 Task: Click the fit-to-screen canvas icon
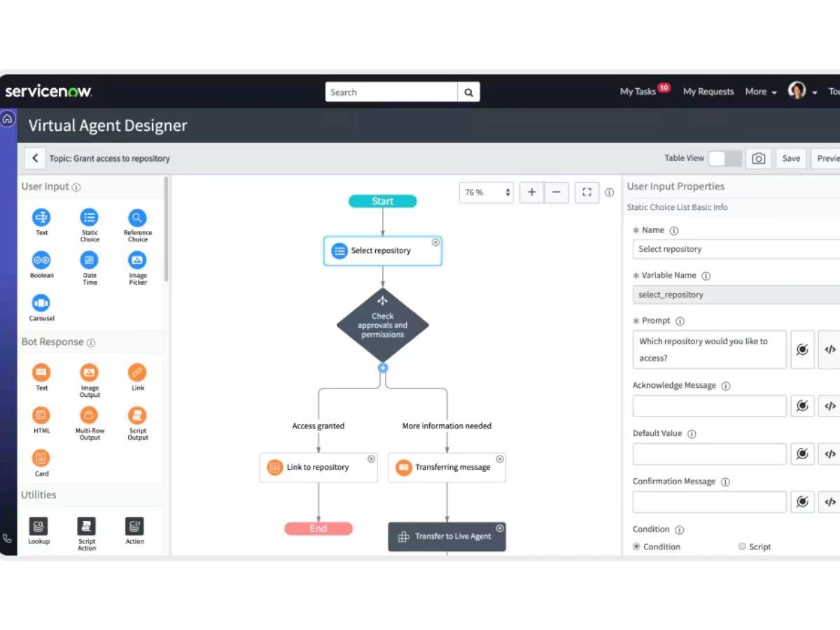click(x=587, y=192)
